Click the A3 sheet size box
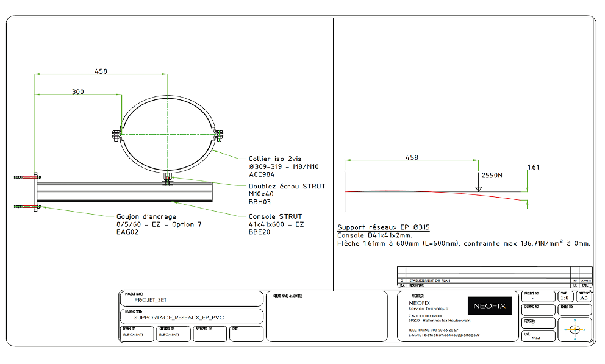 point(584,297)
